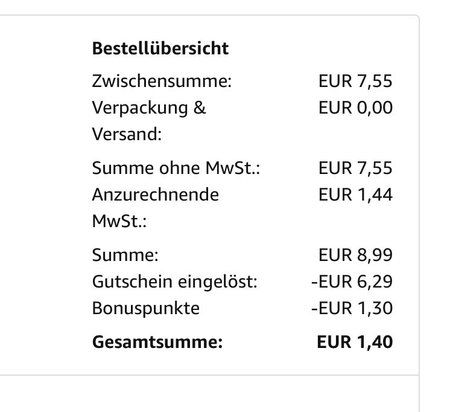The height and width of the screenshot is (412, 450).
Task: Select the voucher deduction -EUR 6,29
Action: [352, 282]
